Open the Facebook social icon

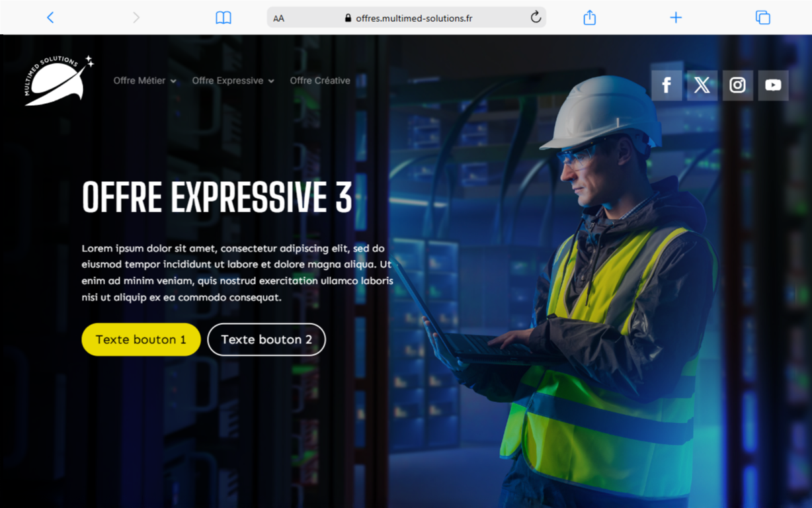pos(667,85)
